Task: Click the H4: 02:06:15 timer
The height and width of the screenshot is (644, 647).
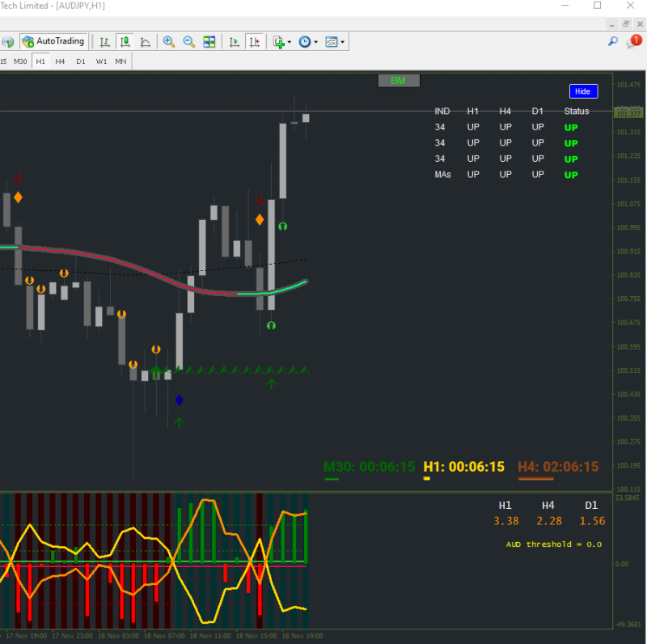Action: 558,467
